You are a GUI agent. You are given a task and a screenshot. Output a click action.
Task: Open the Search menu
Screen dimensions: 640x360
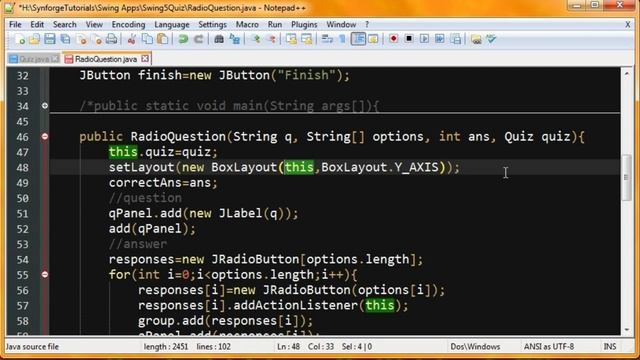pyautogui.click(x=64, y=24)
